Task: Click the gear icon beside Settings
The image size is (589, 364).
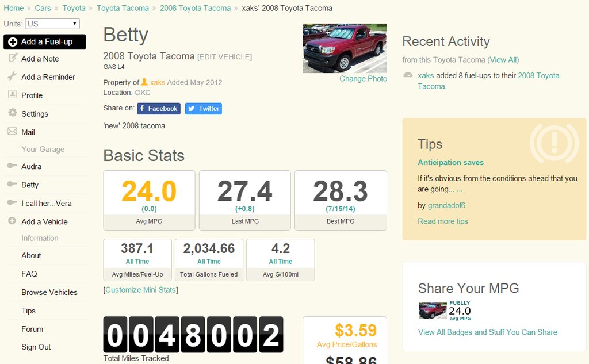Action: click(x=13, y=112)
